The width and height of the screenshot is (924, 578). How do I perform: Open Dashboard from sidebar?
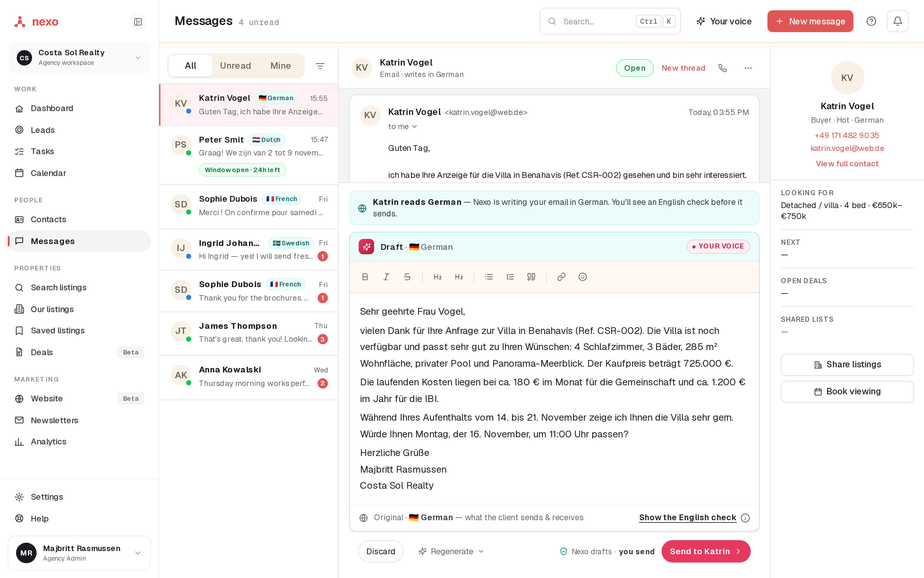pyautogui.click(x=79, y=109)
